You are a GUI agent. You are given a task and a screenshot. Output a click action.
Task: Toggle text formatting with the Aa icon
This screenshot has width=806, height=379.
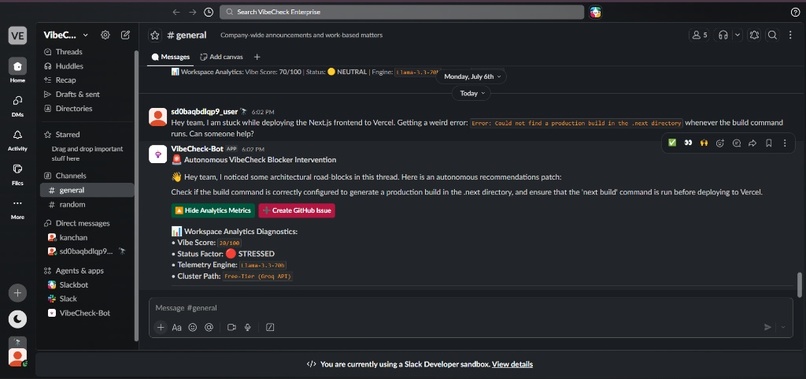[176, 327]
